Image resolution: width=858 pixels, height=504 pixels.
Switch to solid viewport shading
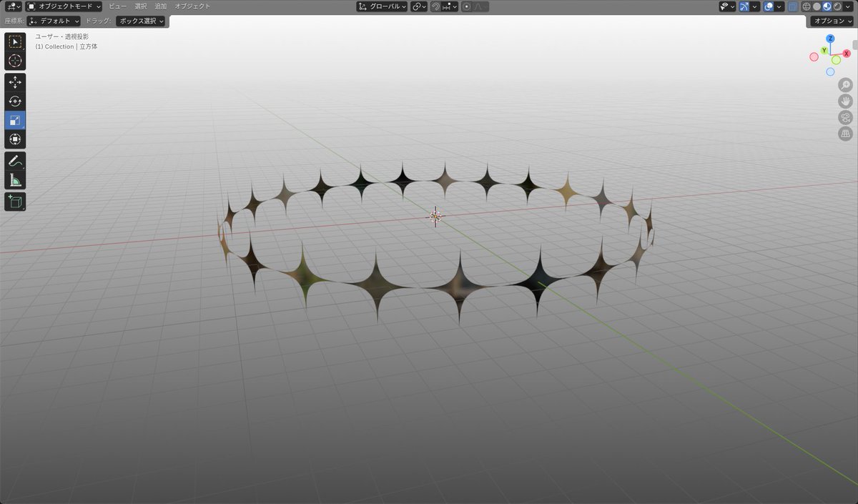(817, 6)
